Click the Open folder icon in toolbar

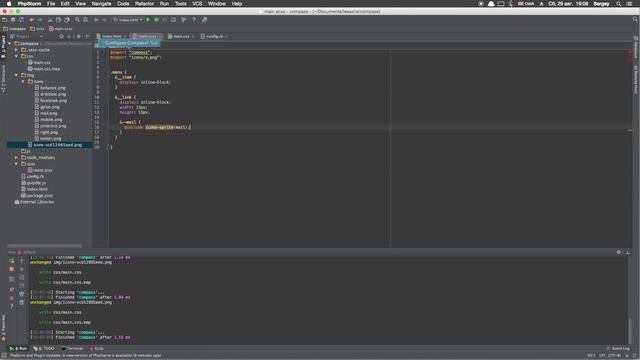[4, 20]
